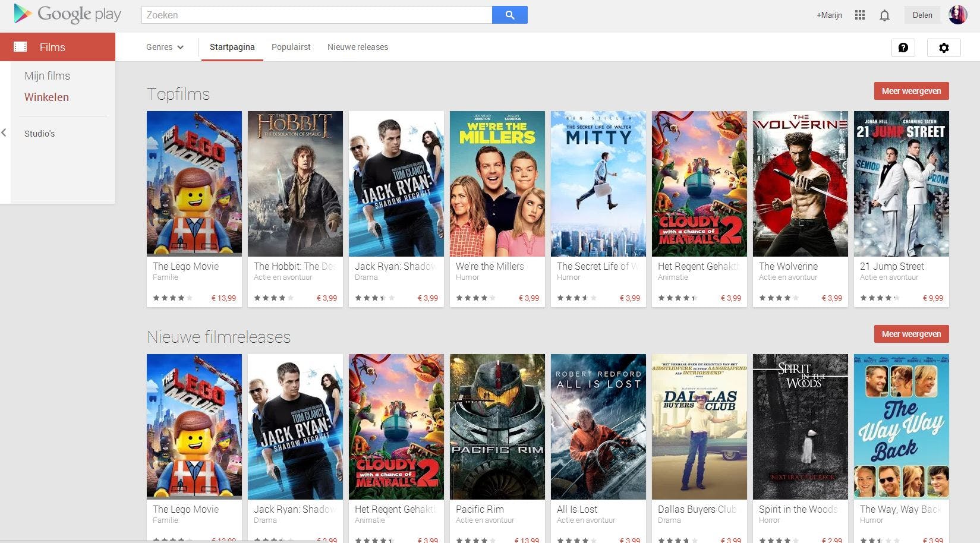The height and width of the screenshot is (543, 980).
Task: Open help via the question mark icon
Action: click(903, 48)
